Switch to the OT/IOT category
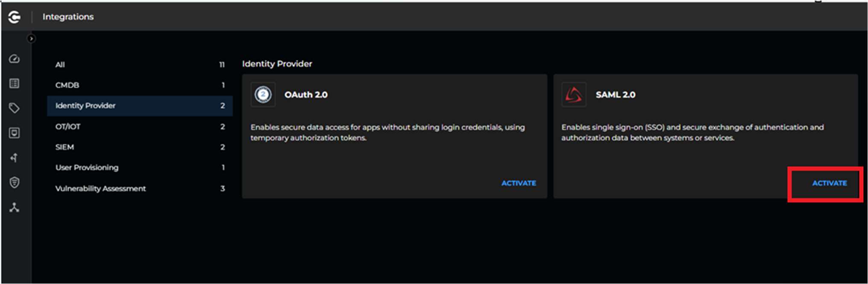 click(x=68, y=127)
